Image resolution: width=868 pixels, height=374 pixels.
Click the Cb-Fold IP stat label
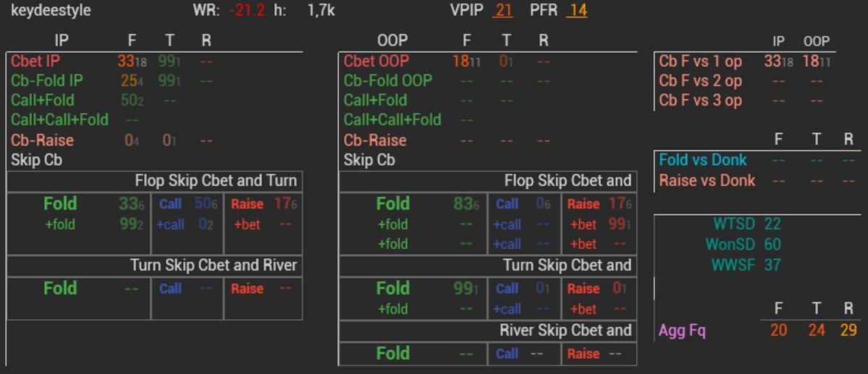click(47, 81)
